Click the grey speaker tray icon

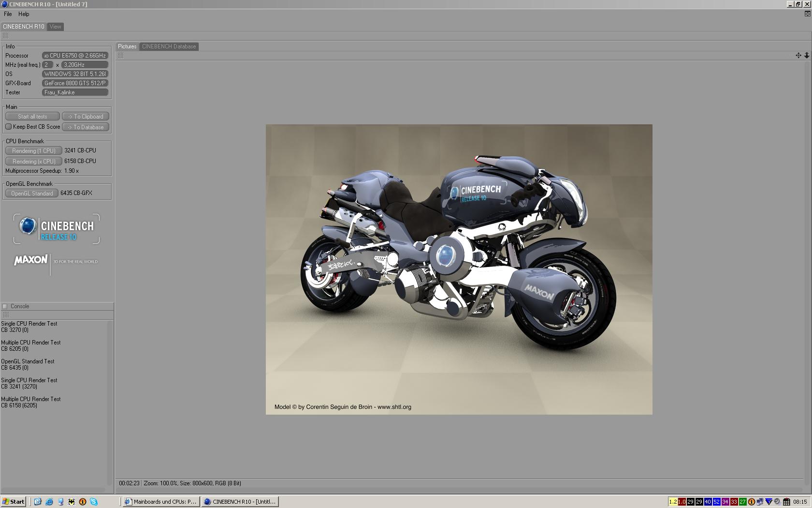pyautogui.click(x=777, y=502)
